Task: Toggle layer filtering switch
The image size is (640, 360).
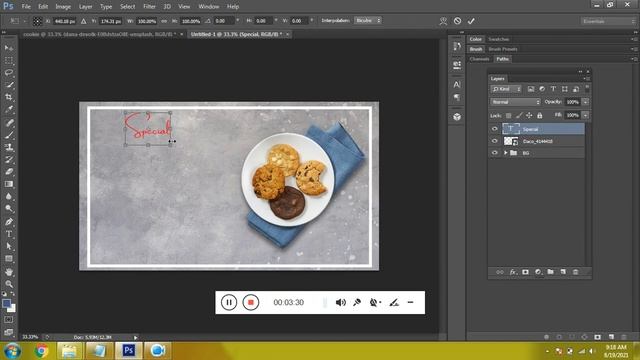Action: point(587,88)
